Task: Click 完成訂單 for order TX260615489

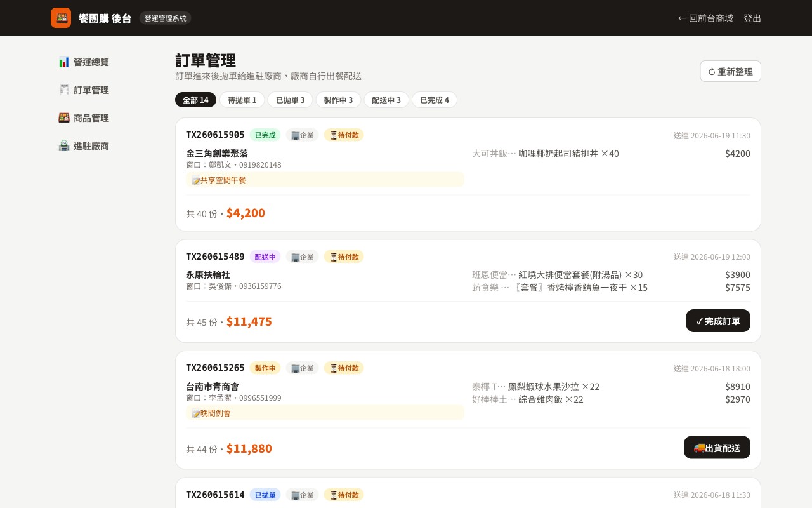Action: tap(718, 321)
